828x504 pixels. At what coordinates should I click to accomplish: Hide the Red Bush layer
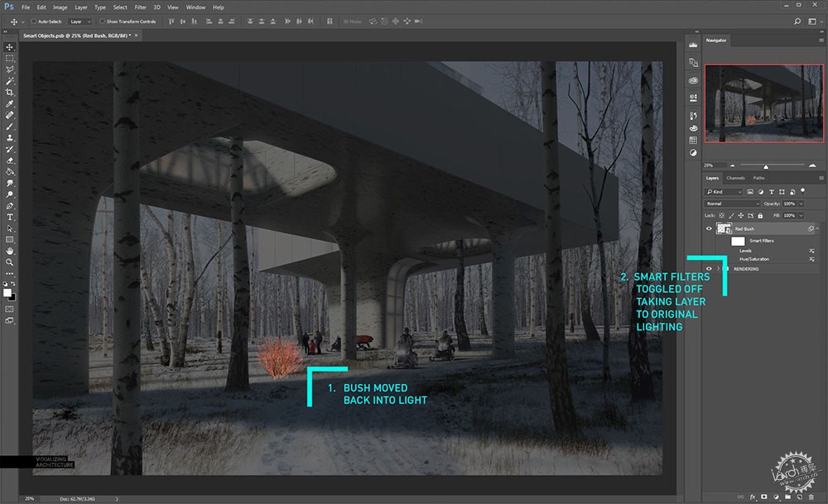710,228
